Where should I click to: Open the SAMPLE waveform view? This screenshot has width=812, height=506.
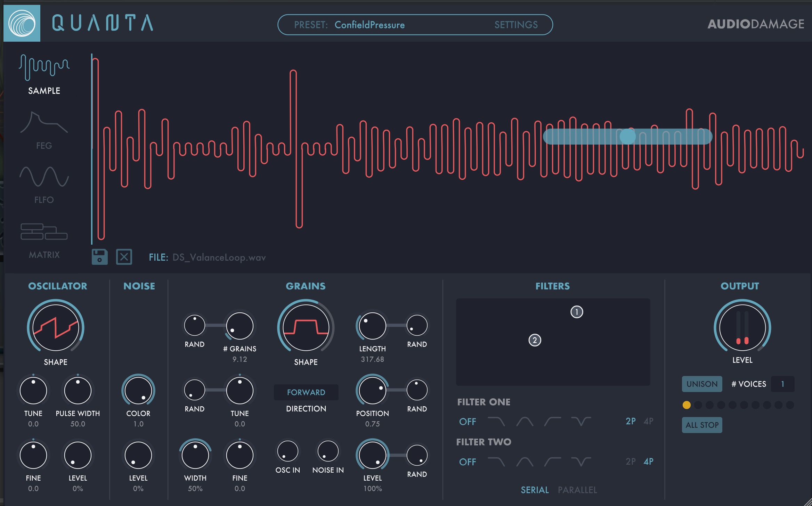[44, 74]
